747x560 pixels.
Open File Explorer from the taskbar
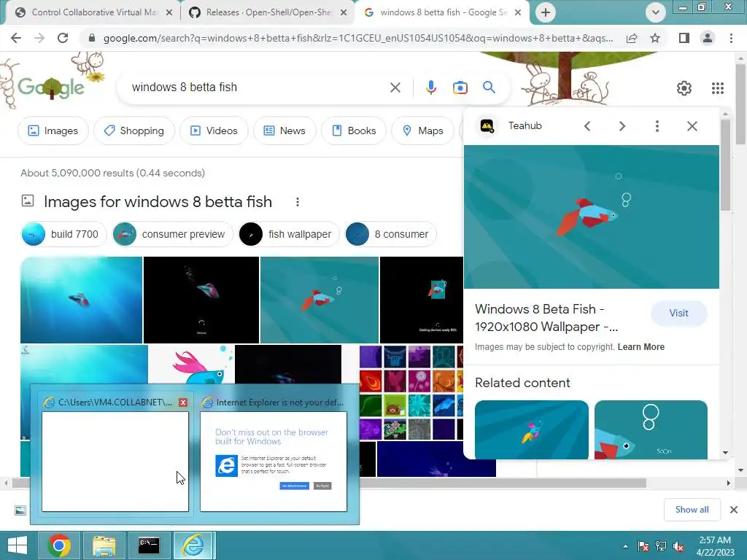(x=104, y=545)
